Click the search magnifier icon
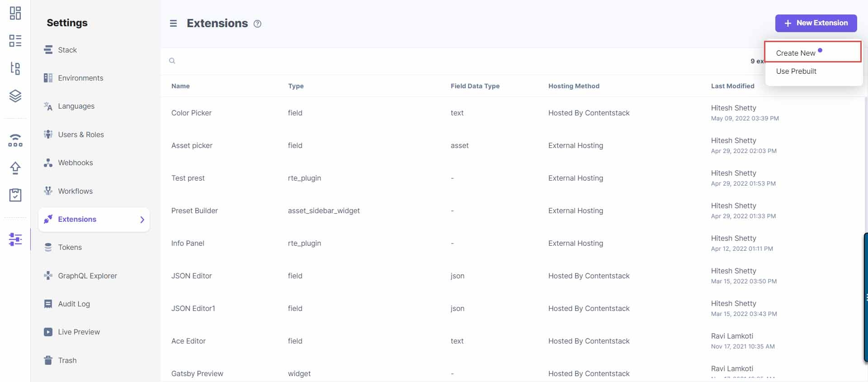Image resolution: width=868 pixels, height=382 pixels. (172, 61)
